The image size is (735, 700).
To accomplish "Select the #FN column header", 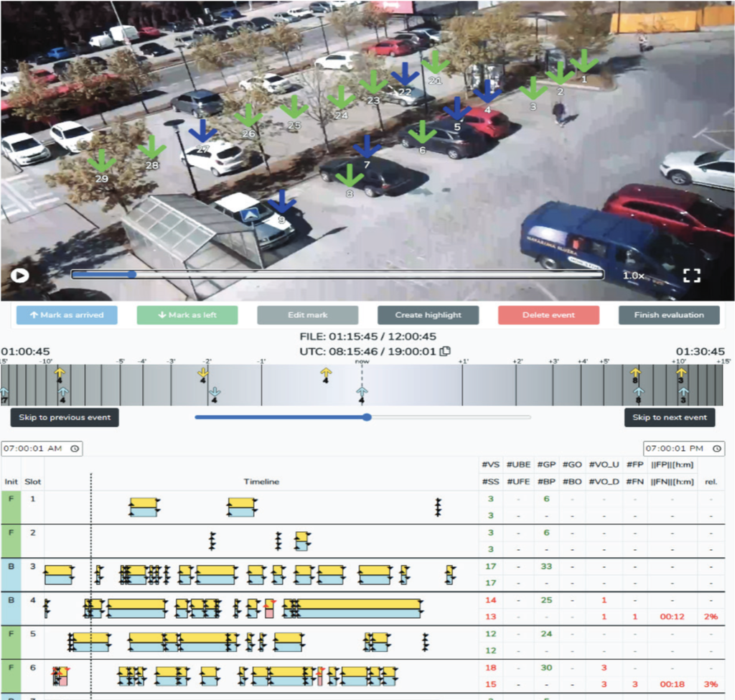I will pos(635,482).
